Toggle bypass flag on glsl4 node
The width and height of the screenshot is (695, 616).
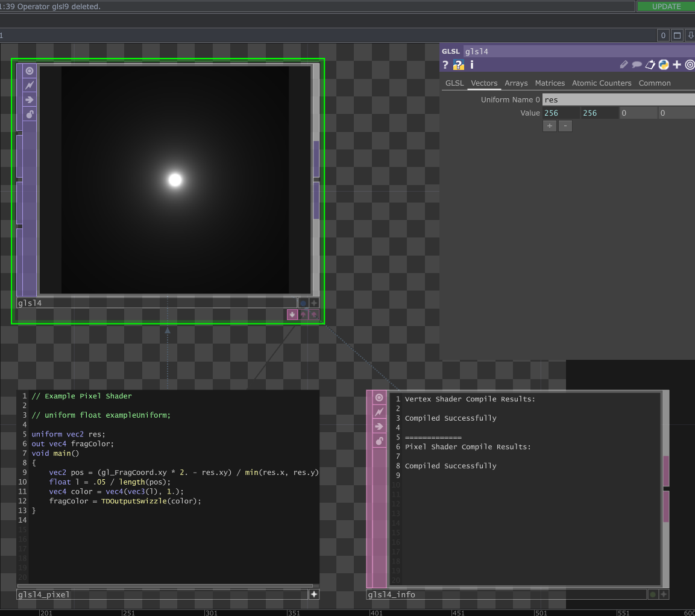[x=30, y=85]
